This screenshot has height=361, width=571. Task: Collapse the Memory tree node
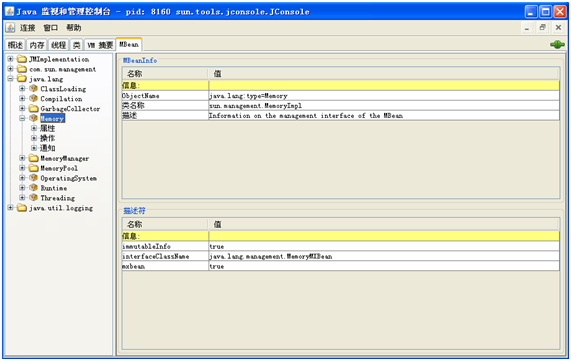[x=22, y=118]
